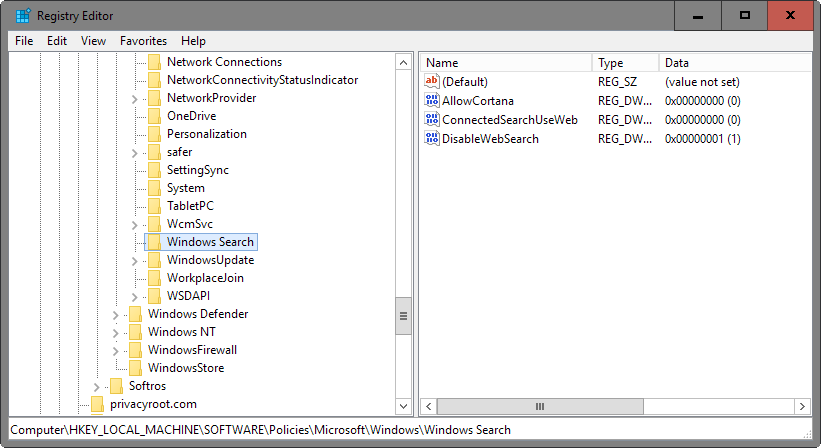Click the Windows Search folder icon

(154, 242)
